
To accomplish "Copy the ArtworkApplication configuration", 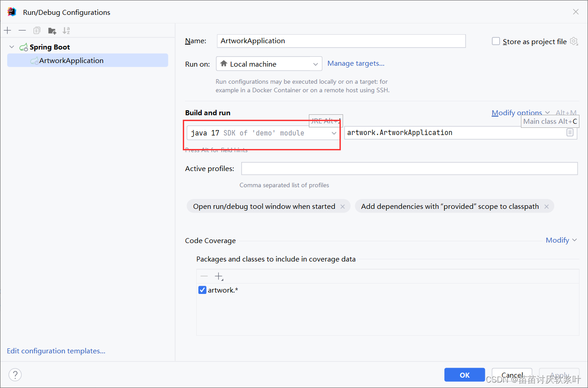I will click(x=37, y=30).
